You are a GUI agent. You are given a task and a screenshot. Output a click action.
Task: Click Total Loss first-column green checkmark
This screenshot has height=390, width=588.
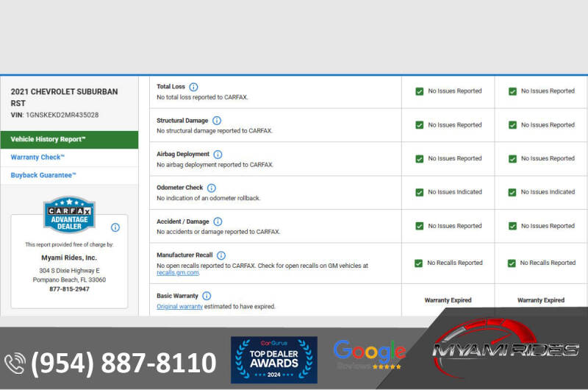[419, 91]
